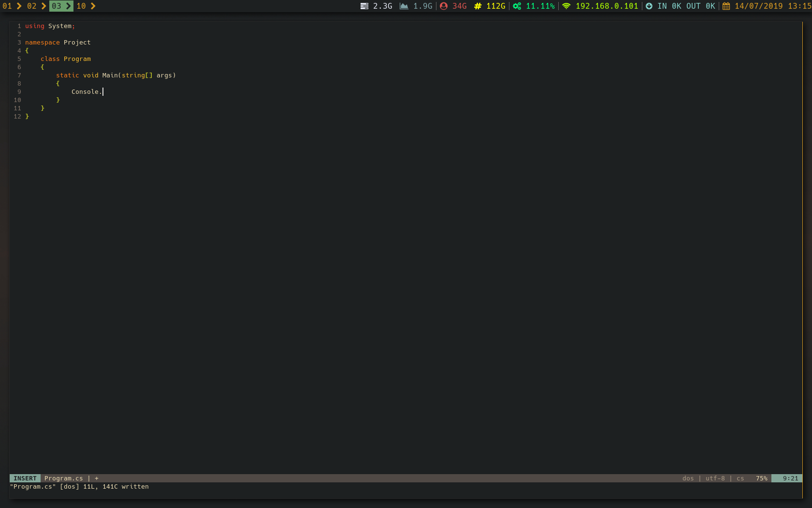The width and height of the screenshot is (812, 508).
Task: Click the 75% scroll position indicator
Action: pyautogui.click(x=761, y=478)
